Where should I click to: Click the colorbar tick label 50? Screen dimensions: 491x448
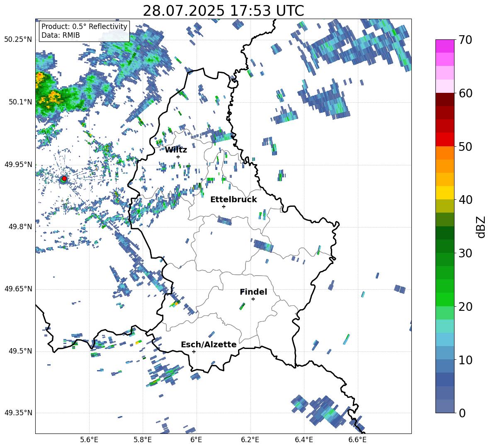(x=465, y=146)
